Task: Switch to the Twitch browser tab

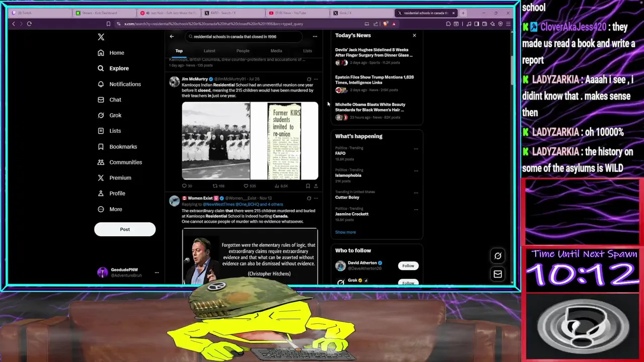Action: tap(40, 13)
